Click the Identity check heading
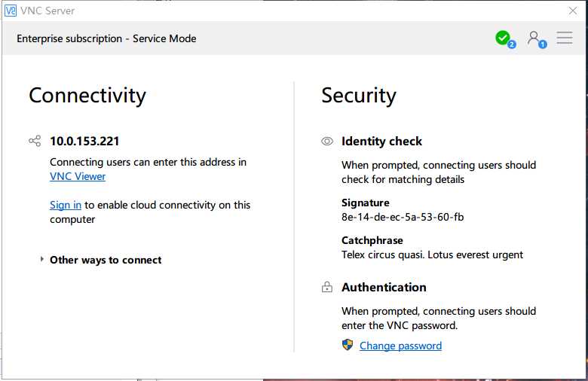The width and height of the screenshot is (588, 381). click(381, 141)
